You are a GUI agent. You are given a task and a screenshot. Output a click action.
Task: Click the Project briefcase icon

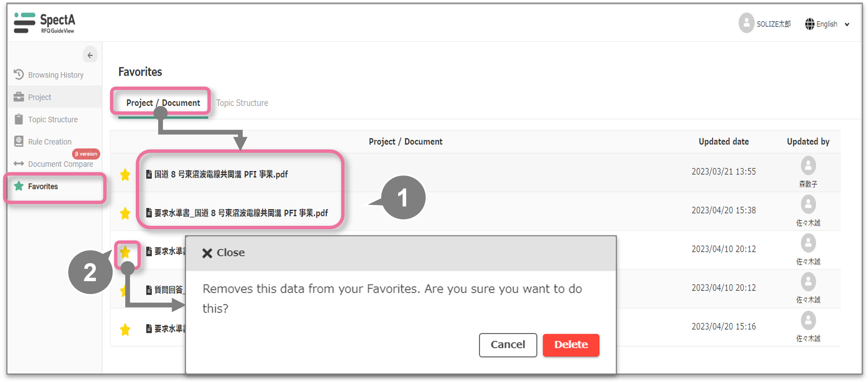[x=19, y=97]
